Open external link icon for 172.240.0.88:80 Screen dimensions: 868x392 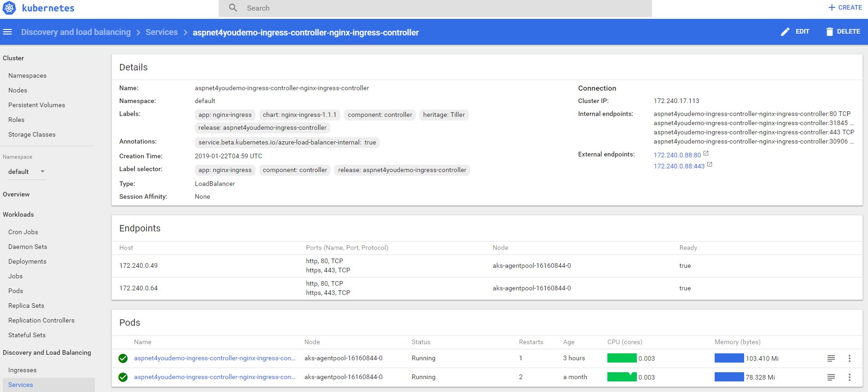[x=706, y=154]
